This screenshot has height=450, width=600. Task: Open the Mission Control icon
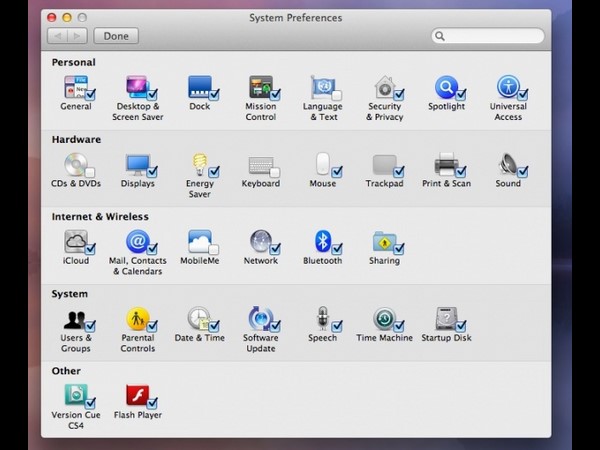[x=261, y=87]
